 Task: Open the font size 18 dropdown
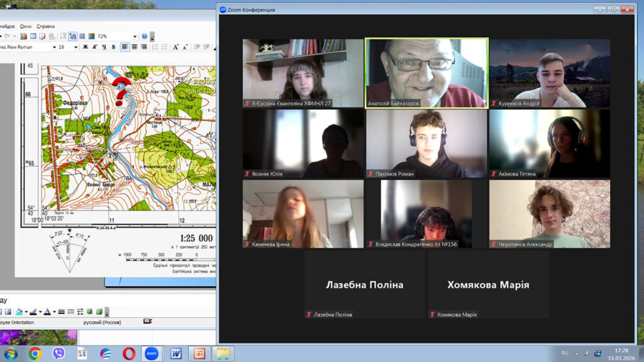[x=76, y=47]
